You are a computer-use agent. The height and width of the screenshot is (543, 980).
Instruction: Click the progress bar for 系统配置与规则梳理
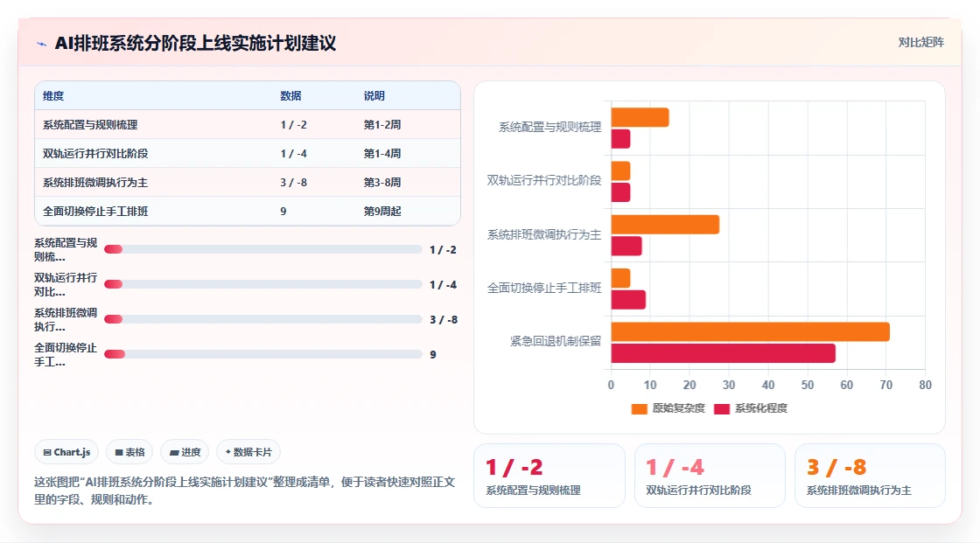(263, 249)
